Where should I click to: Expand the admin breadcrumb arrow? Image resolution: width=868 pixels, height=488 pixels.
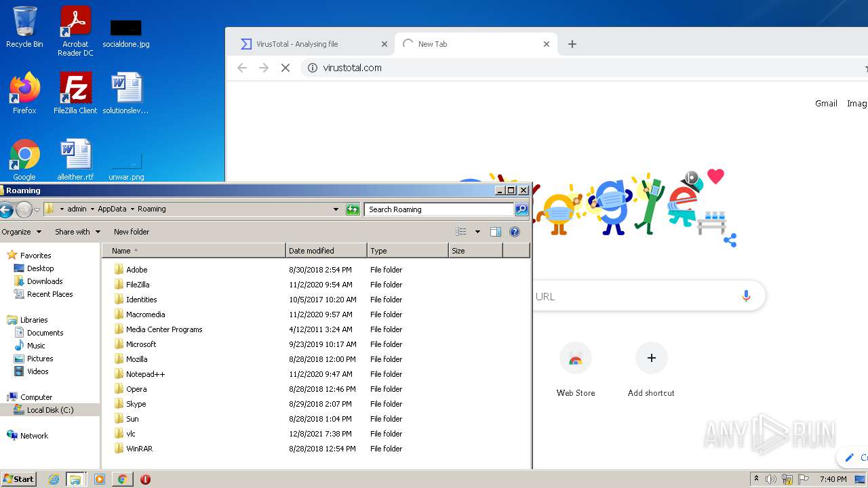(92, 209)
